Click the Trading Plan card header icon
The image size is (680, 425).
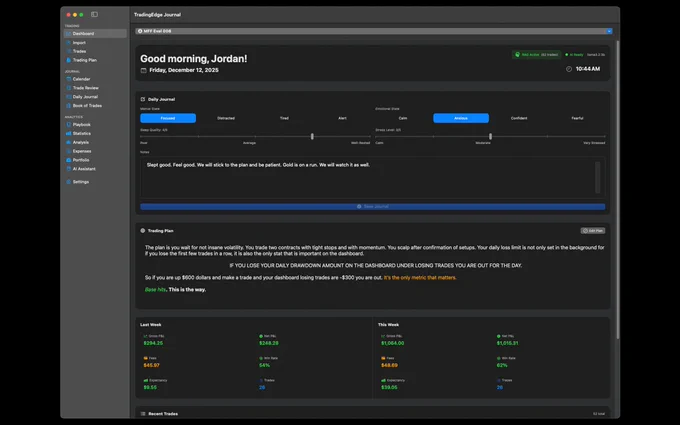click(143, 231)
